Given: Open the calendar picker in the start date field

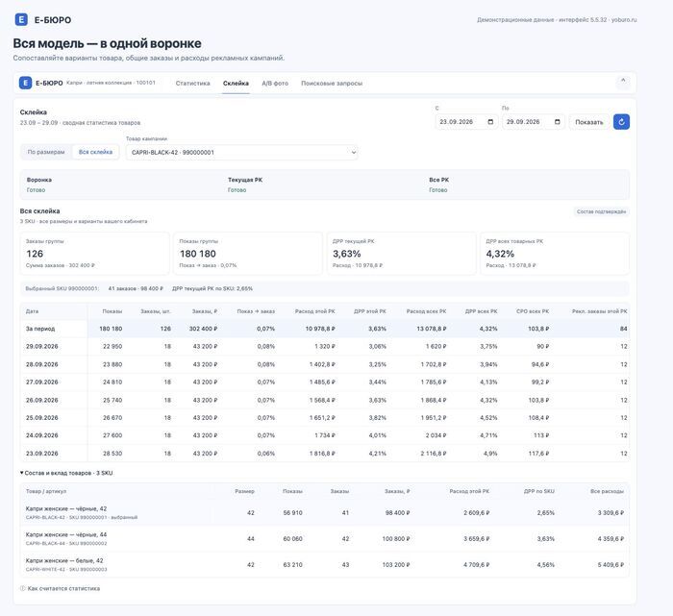Looking at the screenshot, I should pos(490,122).
